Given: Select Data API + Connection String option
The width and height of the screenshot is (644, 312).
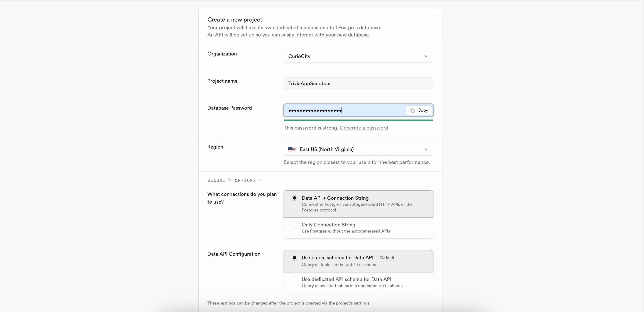Looking at the screenshot, I should pyautogui.click(x=295, y=198).
